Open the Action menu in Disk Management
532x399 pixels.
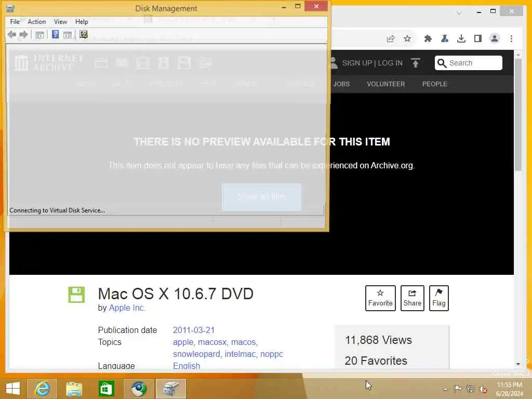[x=37, y=22]
